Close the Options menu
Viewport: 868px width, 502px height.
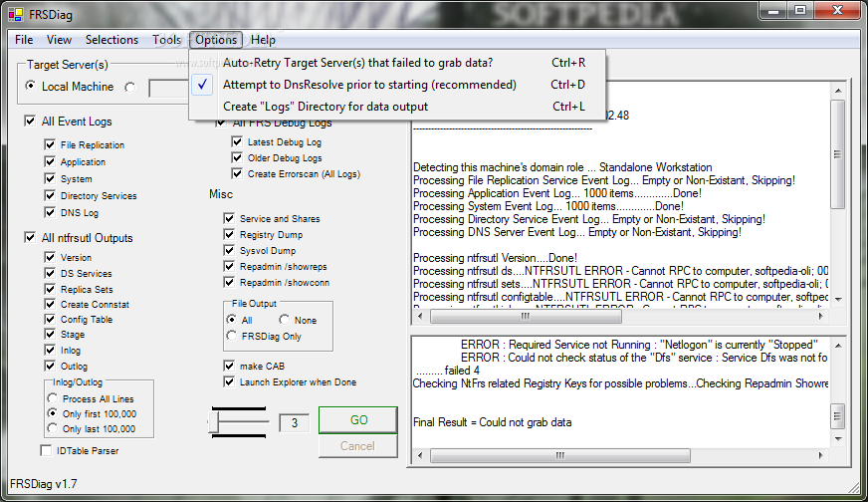216,40
